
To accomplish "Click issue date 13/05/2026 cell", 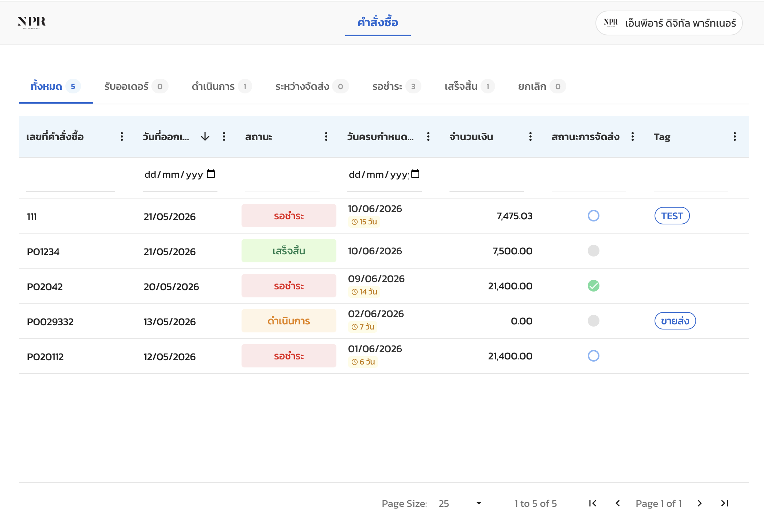I will click(x=170, y=322).
